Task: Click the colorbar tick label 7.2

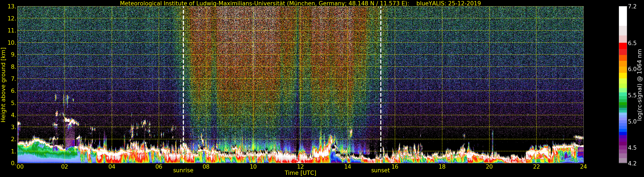Action: tap(632, 6)
